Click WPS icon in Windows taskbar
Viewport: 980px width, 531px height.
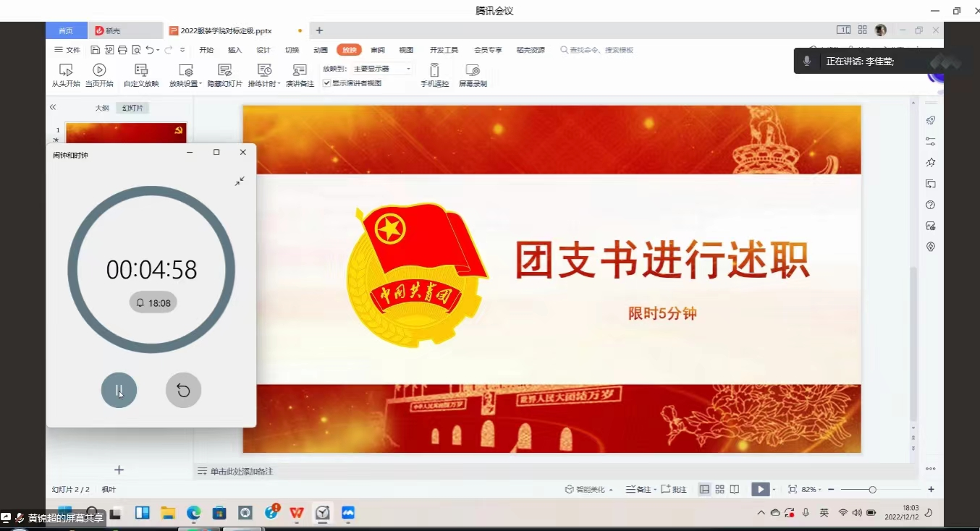tap(297, 513)
